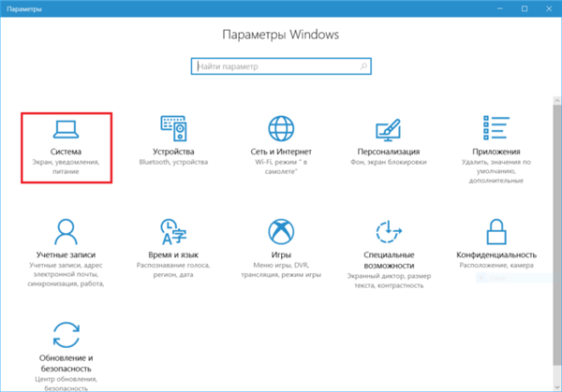Click the 'Bluetooth, устройства' description
562x392 pixels.
173,162
